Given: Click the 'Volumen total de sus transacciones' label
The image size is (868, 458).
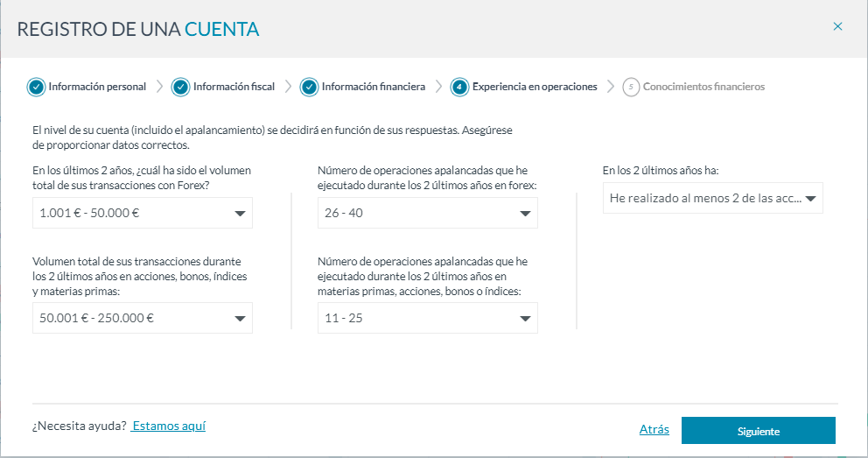Looking at the screenshot, I should click(x=139, y=277).
